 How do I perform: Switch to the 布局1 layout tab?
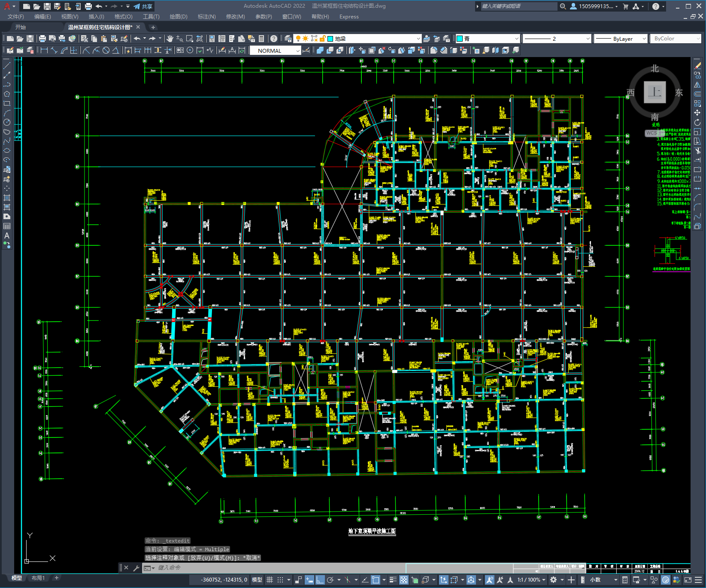click(38, 578)
